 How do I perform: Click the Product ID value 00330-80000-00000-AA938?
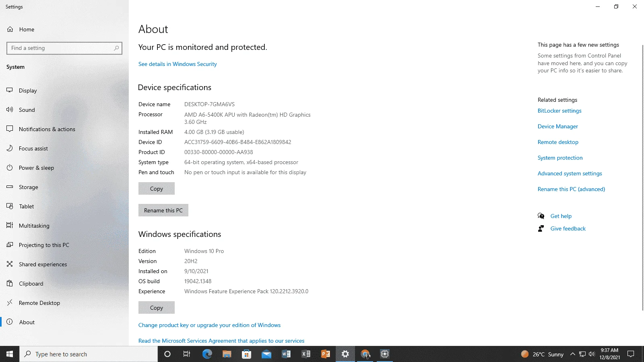point(219,152)
